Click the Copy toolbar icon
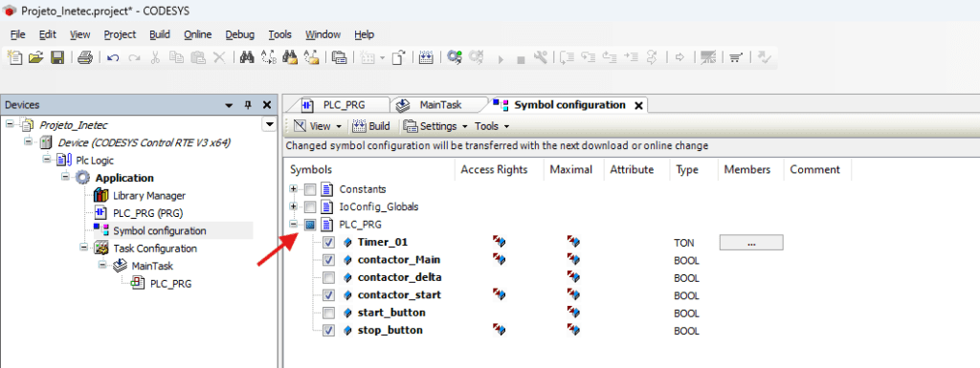980x368 pixels. pyautogui.click(x=177, y=57)
